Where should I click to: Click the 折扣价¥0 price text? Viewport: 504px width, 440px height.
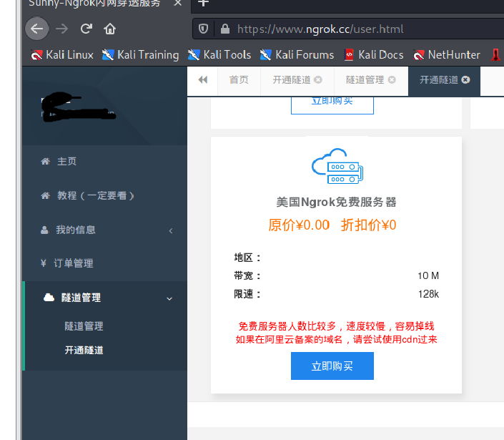[369, 225]
